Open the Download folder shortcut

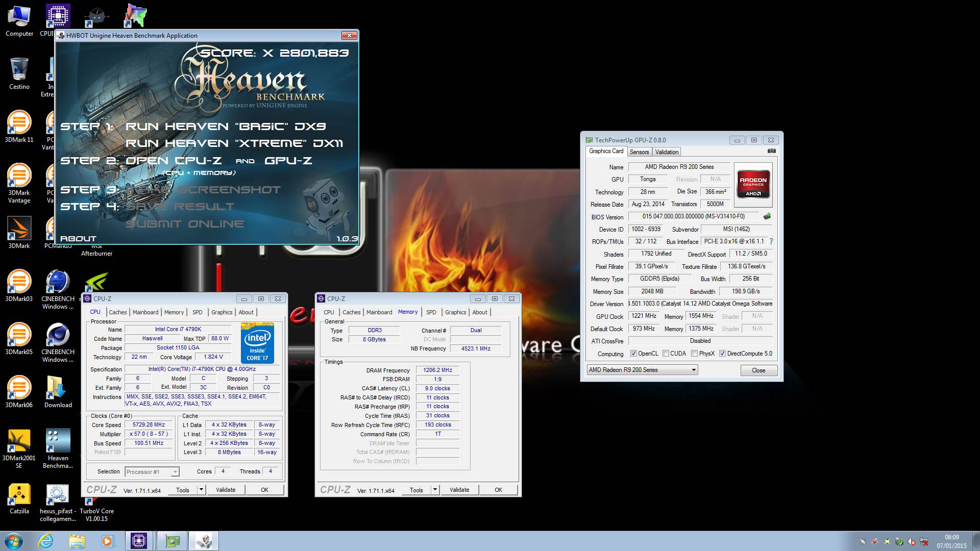click(x=58, y=392)
